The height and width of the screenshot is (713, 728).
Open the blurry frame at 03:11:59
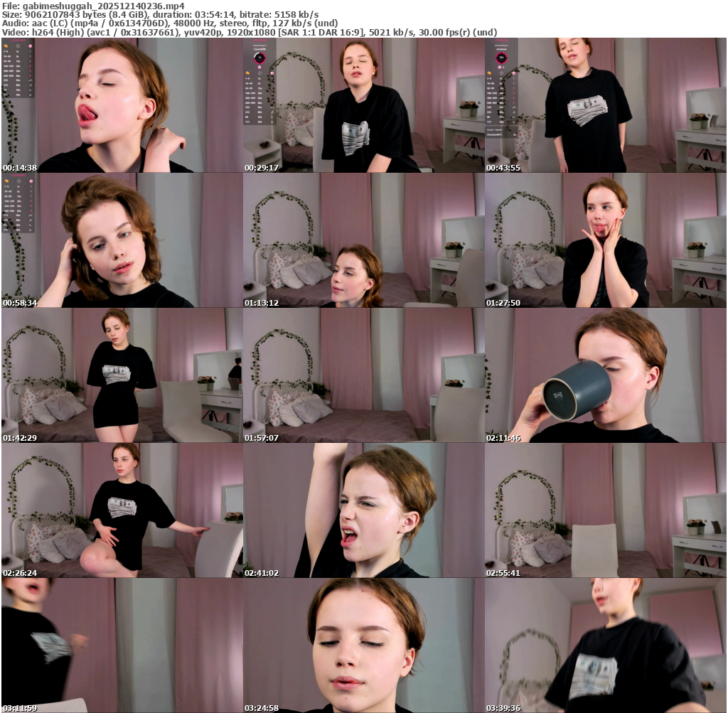click(x=122, y=645)
